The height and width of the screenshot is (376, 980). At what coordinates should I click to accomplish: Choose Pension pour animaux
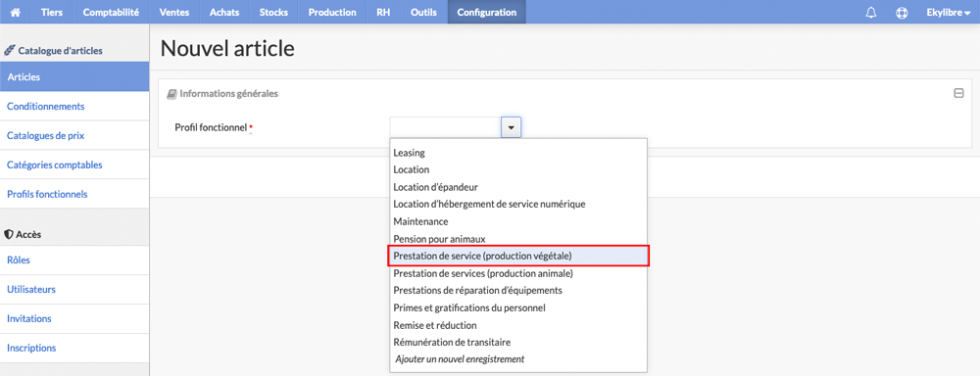tap(518, 239)
